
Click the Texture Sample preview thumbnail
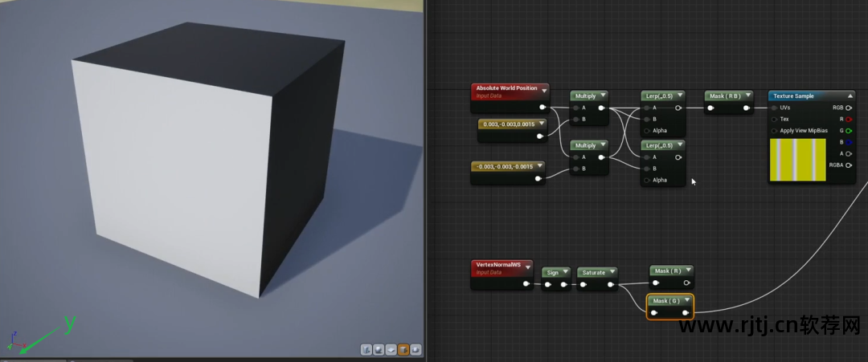point(798,160)
